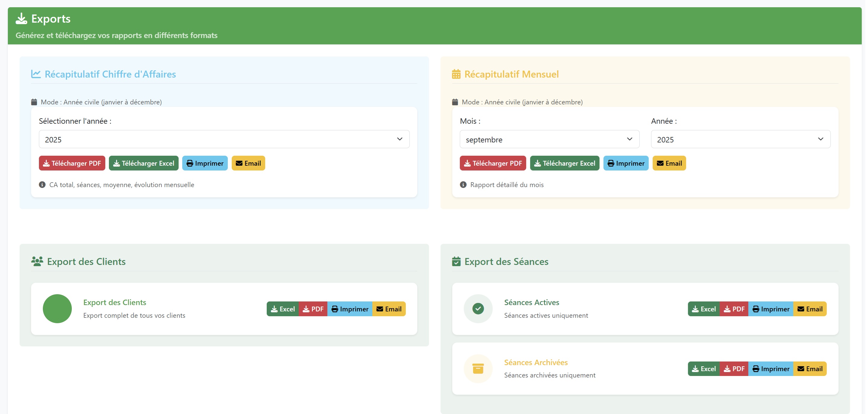Email the monthly recap report
868x414 pixels.
tap(669, 163)
